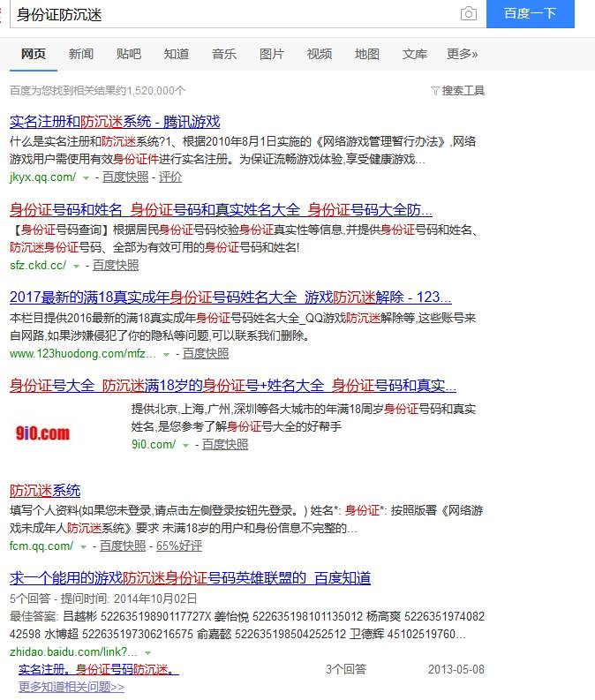Open 百度快照 for sfz.ckd.cc result
Image resolution: width=595 pixels, height=700 pixels.
point(115,265)
